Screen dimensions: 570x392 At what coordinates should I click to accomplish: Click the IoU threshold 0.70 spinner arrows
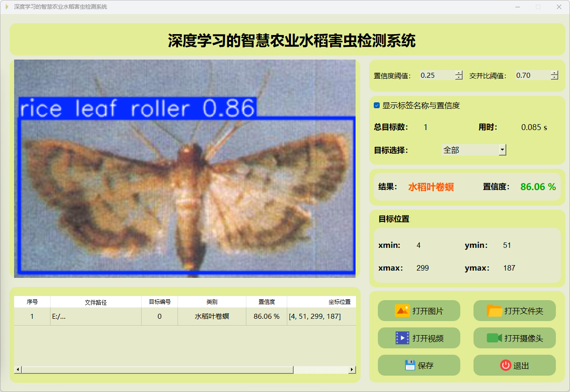point(554,75)
